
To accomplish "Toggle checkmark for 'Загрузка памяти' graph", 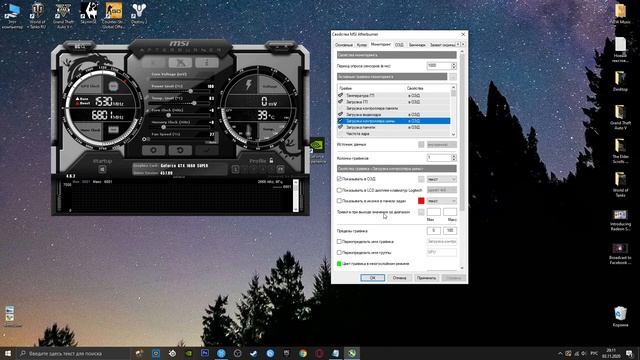I will click(340, 127).
